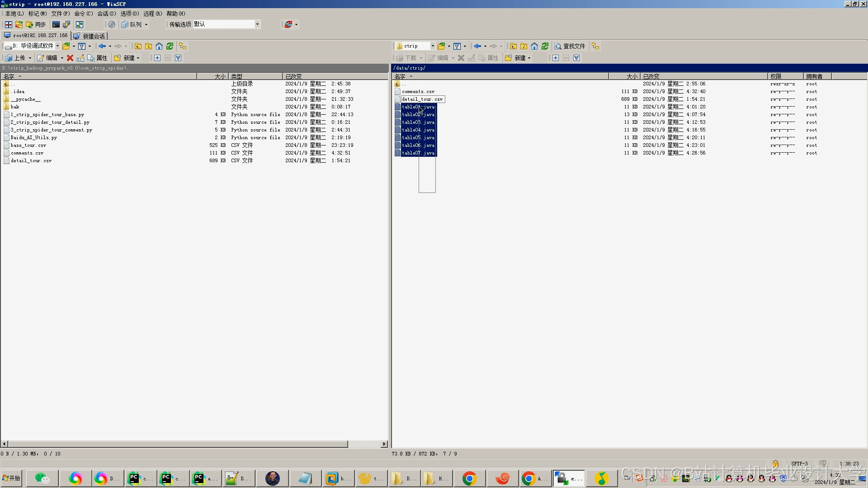This screenshot has width=868, height=488.
Task: Refresh the remote ctrip directory
Action: coord(545,46)
